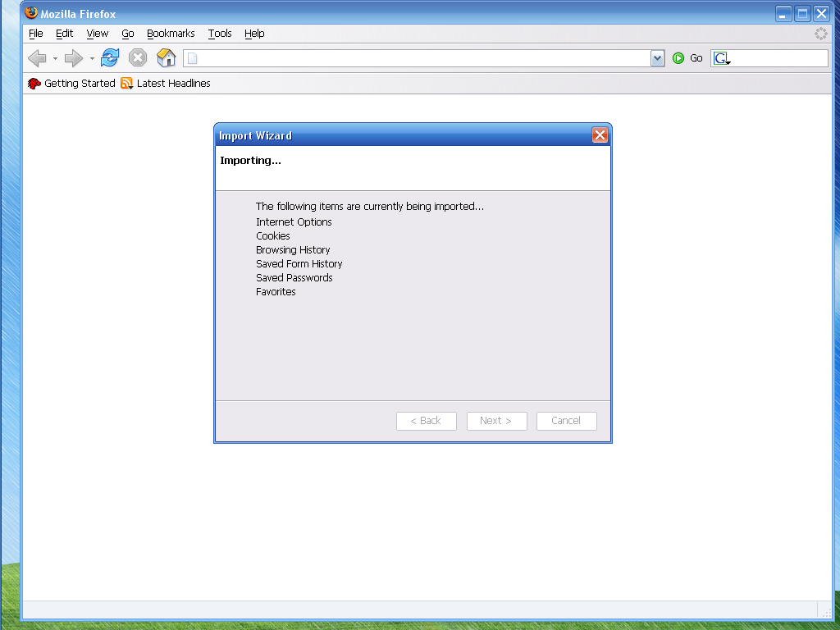Viewport: 840px width, 630px height.
Task: Open the Help menu
Action: pyautogui.click(x=254, y=33)
